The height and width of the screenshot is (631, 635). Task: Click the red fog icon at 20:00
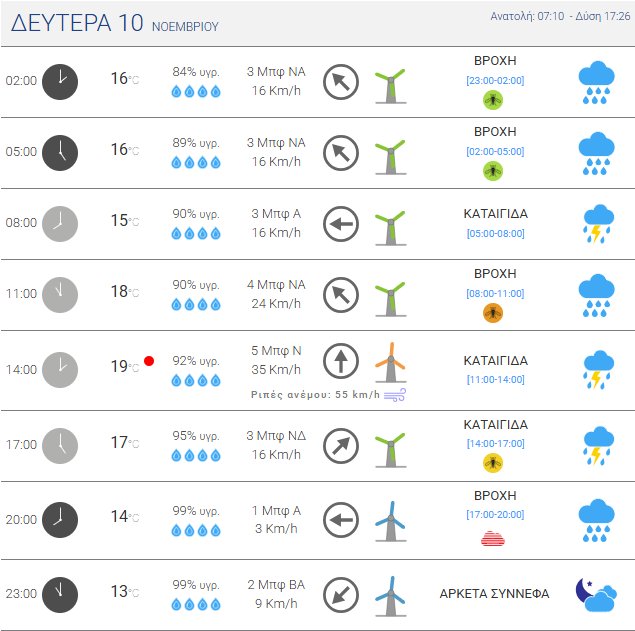(494, 538)
